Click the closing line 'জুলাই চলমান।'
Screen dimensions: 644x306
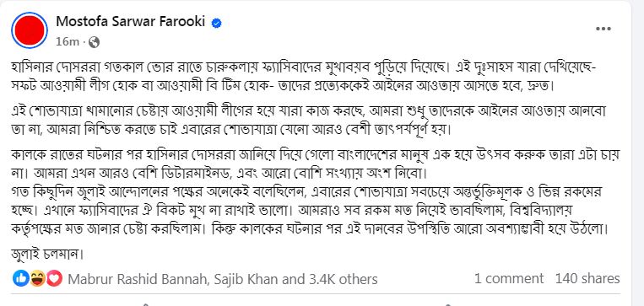point(46,255)
